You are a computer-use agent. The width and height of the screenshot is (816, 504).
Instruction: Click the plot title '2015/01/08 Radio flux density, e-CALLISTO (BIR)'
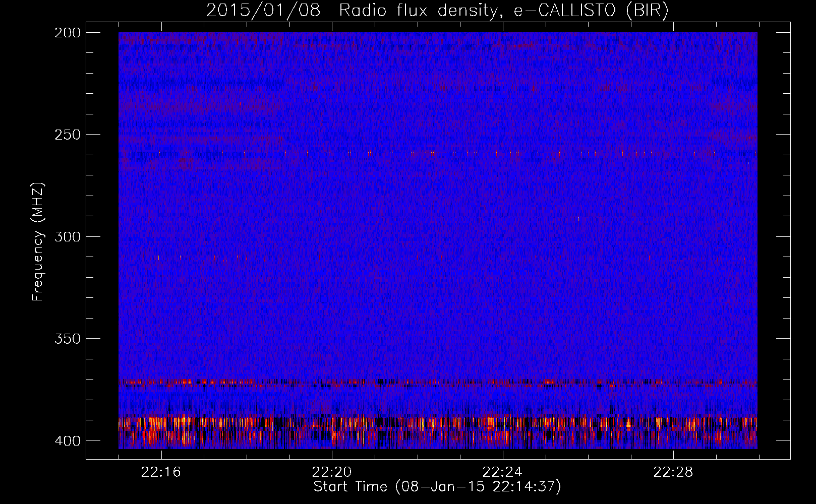click(437, 11)
